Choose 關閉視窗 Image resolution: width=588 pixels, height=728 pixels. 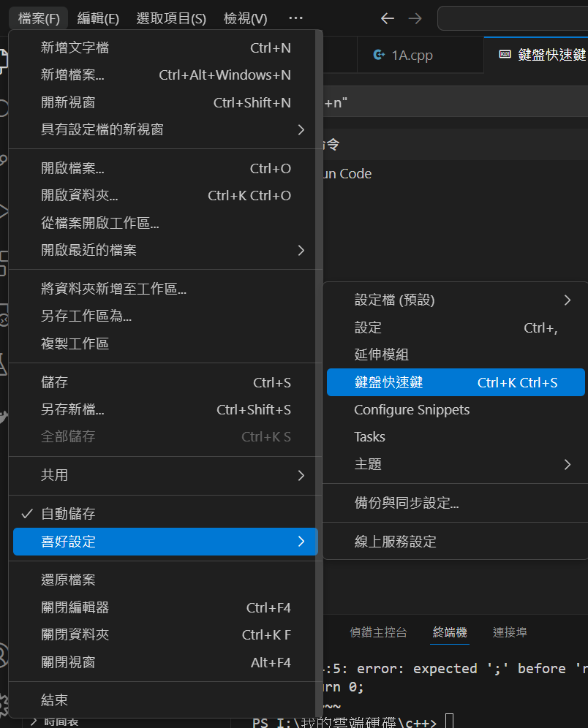pyautogui.click(x=165, y=662)
